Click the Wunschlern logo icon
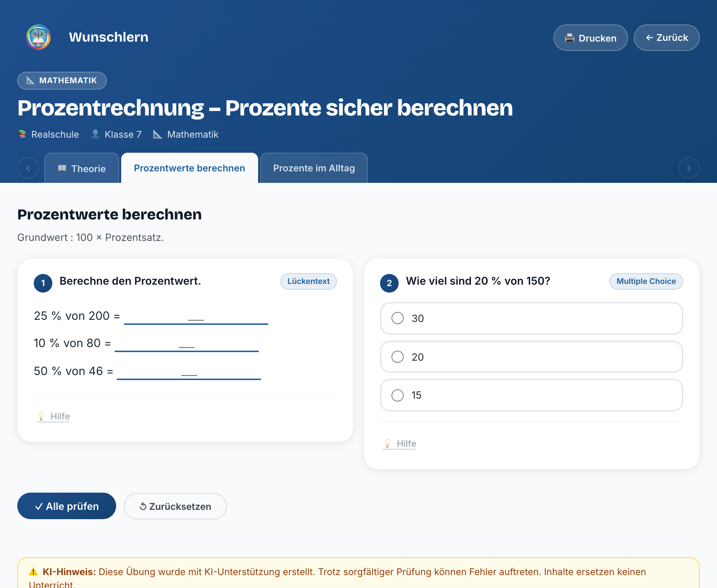717x588 pixels. pyautogui.click(x=38, y=37)
